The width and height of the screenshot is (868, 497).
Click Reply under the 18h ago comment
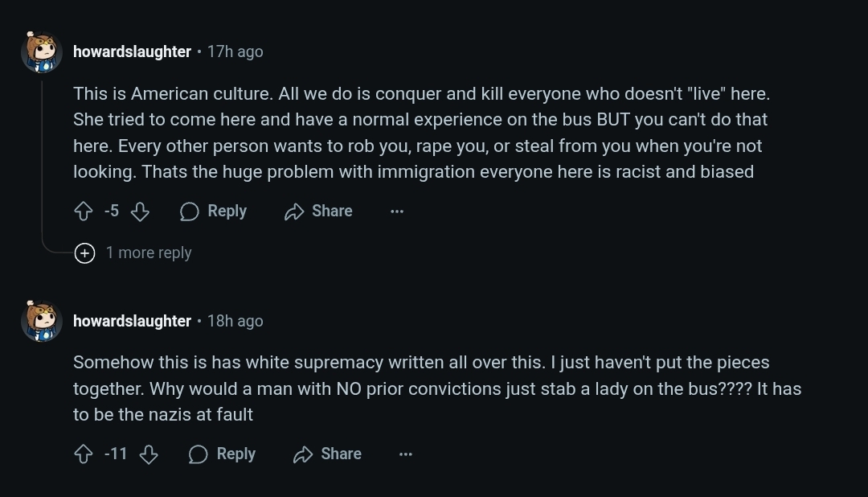click(223, 454)
